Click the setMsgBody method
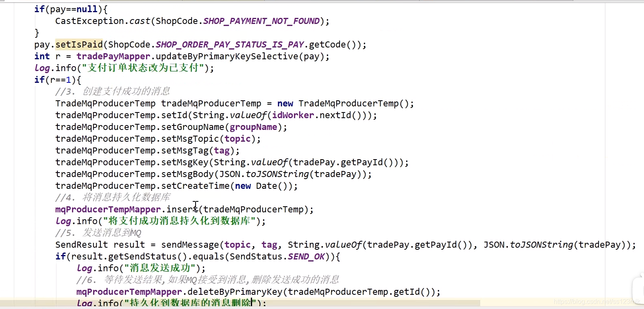 tap(187, 174)
